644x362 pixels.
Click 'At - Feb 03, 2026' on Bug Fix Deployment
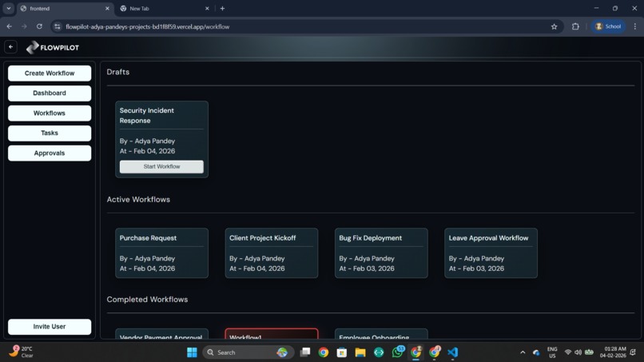coord(367,269)
